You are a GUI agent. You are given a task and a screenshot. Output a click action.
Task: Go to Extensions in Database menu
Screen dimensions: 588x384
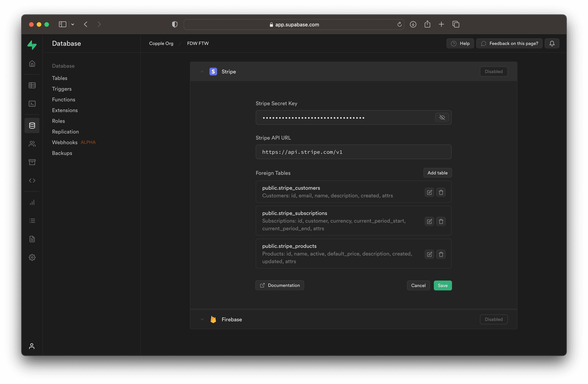pyautogui.click(x=65, y=110)
